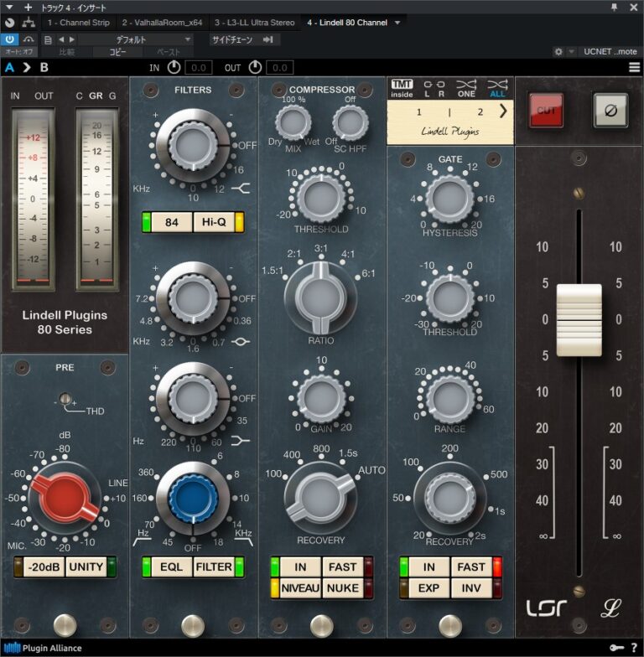Switch to the L3-LL Ultra Stereo tab
The image size is (644, 657).
253,23
